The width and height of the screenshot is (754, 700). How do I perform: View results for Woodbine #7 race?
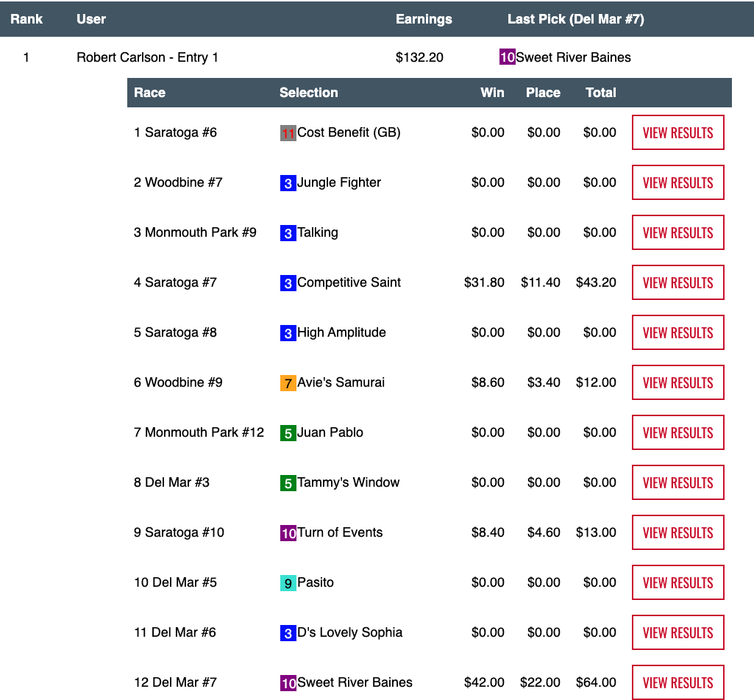[677, 183]
